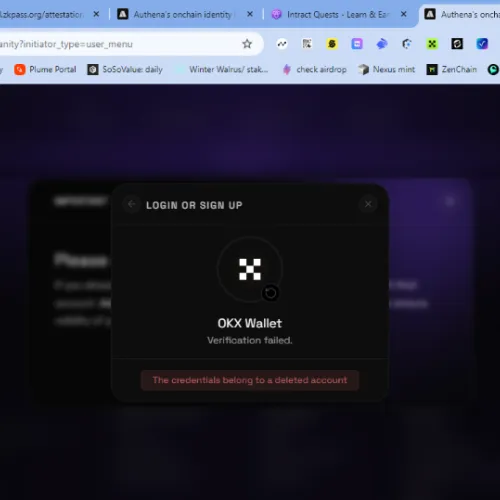Image resolution: width=500 pixels, height=500 pixels.
Task: Open the Plume Portal bookmark
Action: coord(45,69)
